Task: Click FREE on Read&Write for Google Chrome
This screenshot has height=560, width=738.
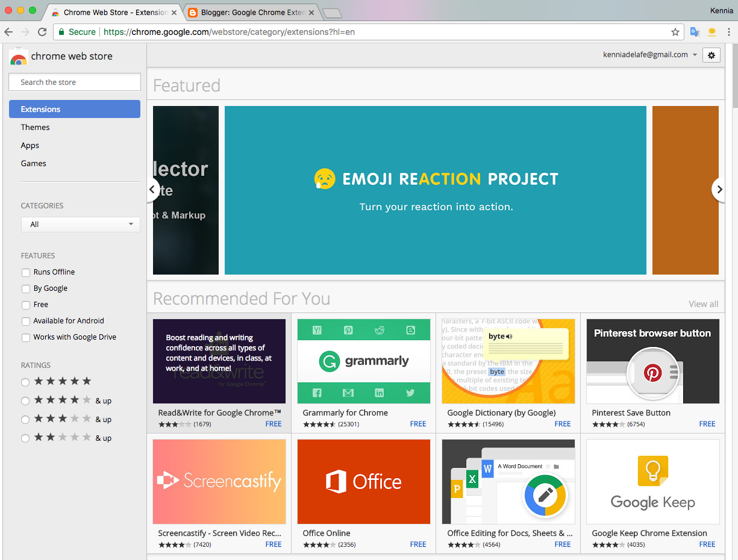Action: (x=274, y=424)
